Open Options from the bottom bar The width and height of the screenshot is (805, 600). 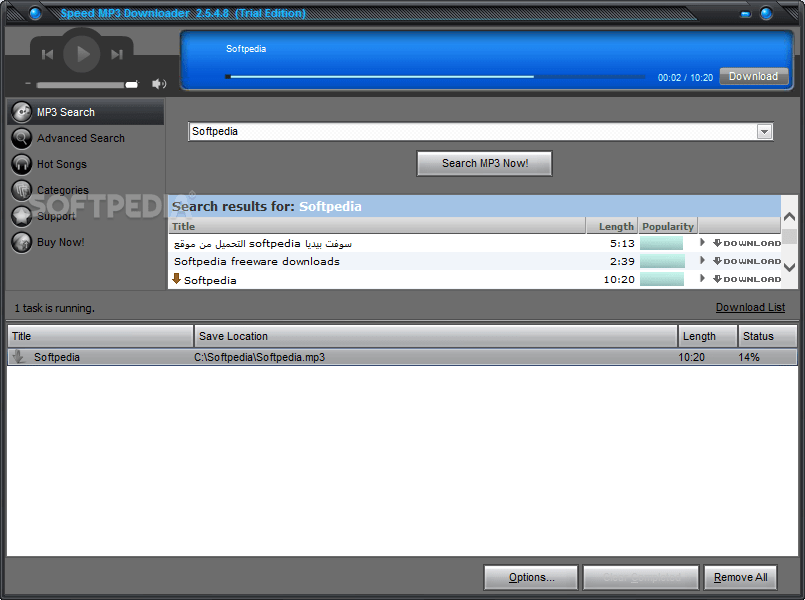[530, 577]
